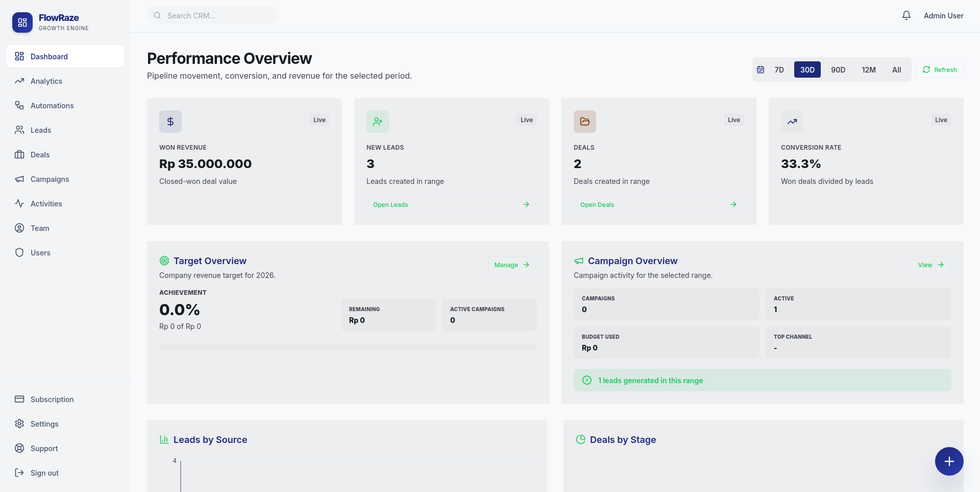Click the Open Deals link
This screenshot has width=980, height=492.
(x=659, y=204)
